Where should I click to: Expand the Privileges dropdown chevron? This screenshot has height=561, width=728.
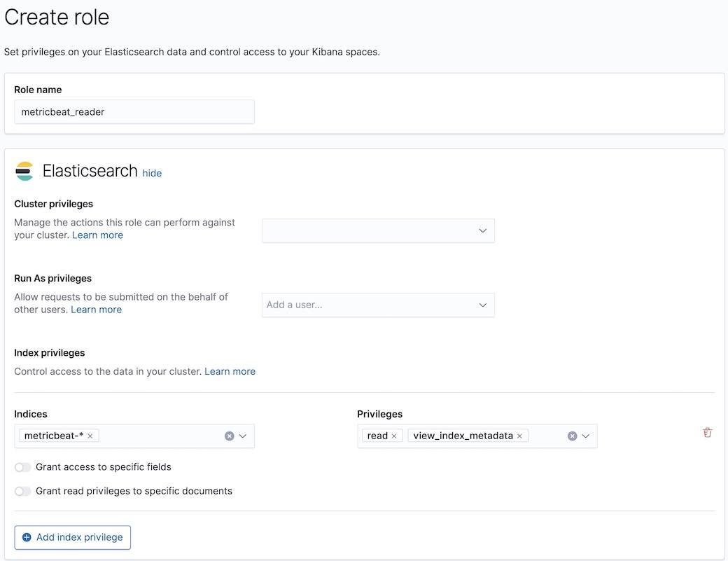point(585,435)
